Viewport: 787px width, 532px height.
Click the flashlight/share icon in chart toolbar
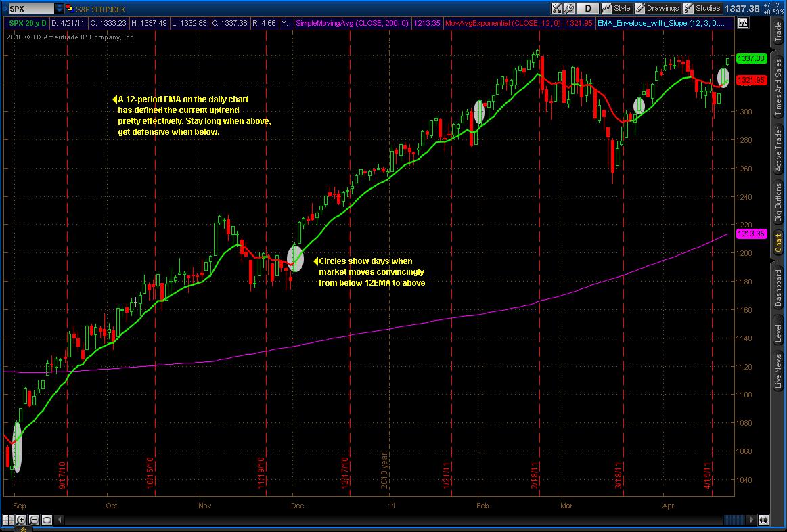point(556,8)
